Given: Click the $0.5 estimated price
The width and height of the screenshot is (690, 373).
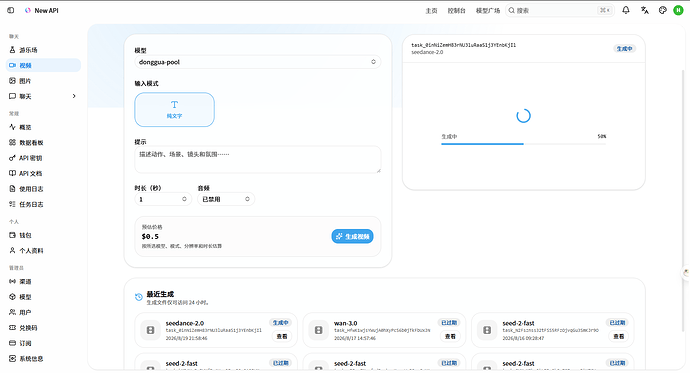Looking at the screenshot, I should click(x=150, y=237).
